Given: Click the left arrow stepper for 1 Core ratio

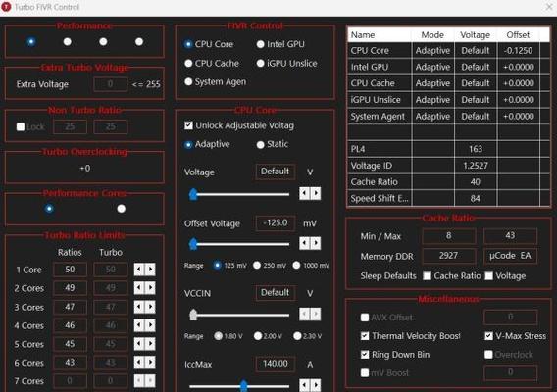Looking at the screenshot, I should [139, 269].
